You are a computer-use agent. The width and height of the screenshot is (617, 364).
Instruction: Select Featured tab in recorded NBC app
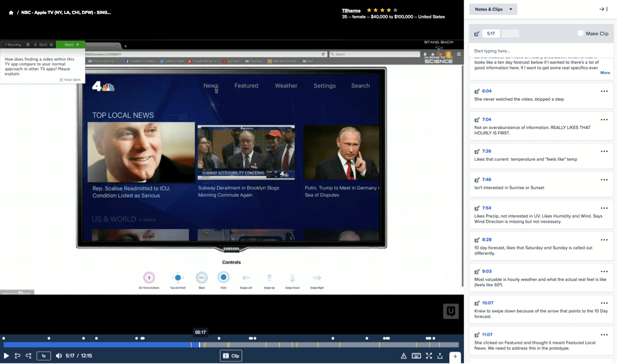coord(246,86)
